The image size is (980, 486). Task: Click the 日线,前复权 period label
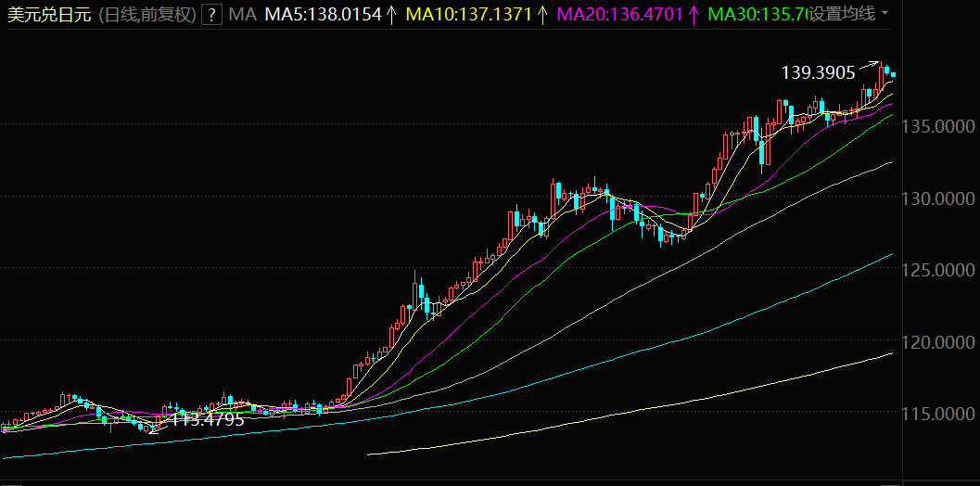[147, 15]
